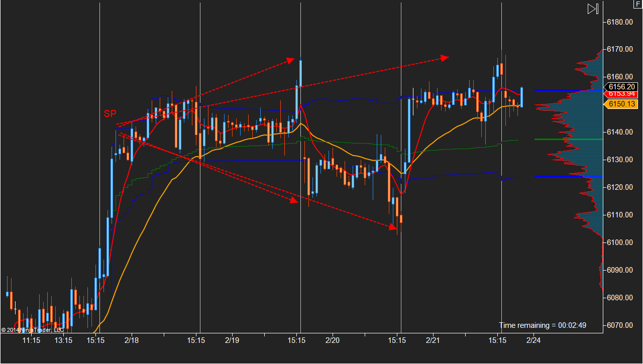
Task: Click the 6130.00 price axis label
Action: point(619,160)
